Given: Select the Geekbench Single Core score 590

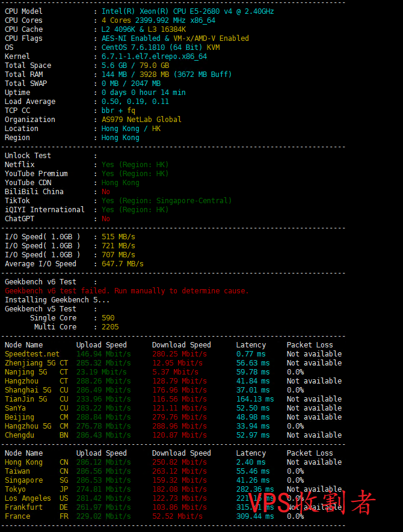Looking at the screenshot, I should pos(108,318).
